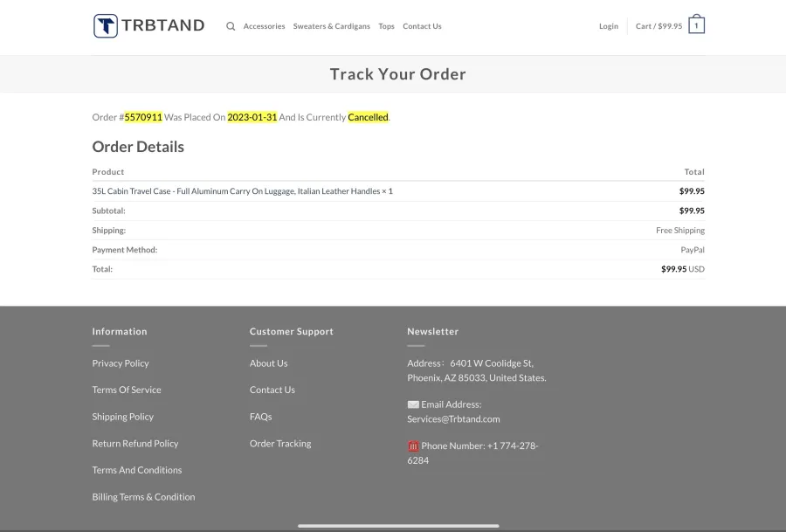This screenshot has height=532, width=786.
Task: Open Sweaters & Cardigans menu
Action: pyautogui.click(x=331, y=26)
